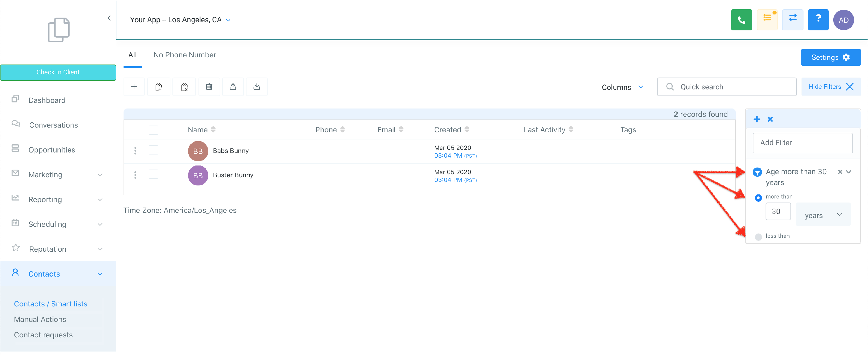This screenshot has width=868, height=355.
Task: Click the add tag icon in toolbar
Action: 158,87
